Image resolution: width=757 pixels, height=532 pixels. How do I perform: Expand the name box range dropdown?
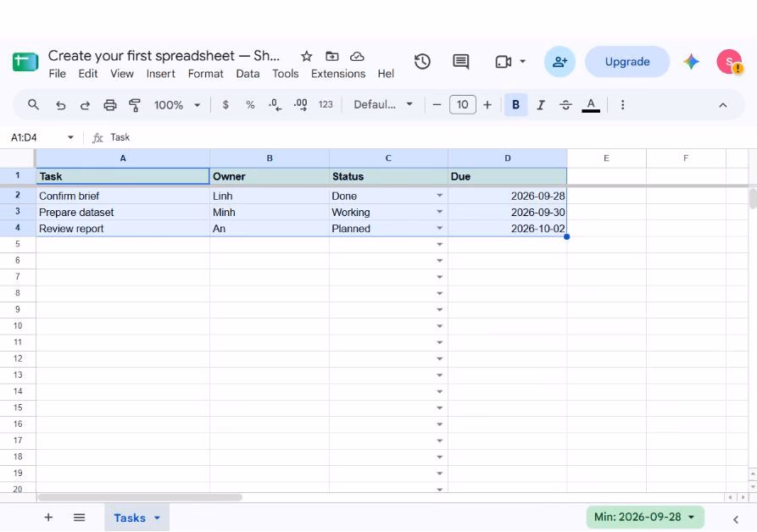[x=70, y=137]
